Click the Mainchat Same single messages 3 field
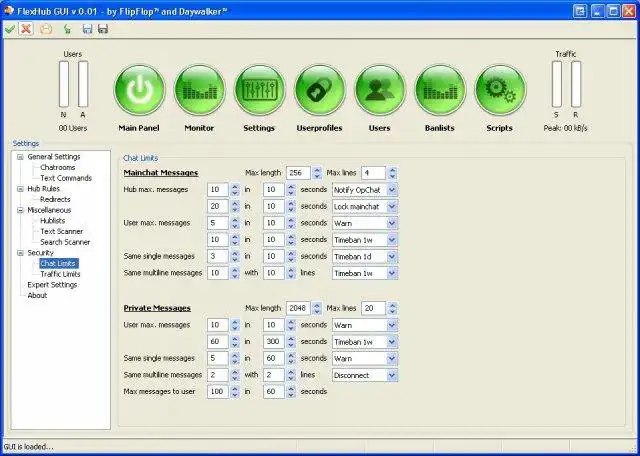Image resolution: width=640 pixels, height=456 pixels. 218,256
